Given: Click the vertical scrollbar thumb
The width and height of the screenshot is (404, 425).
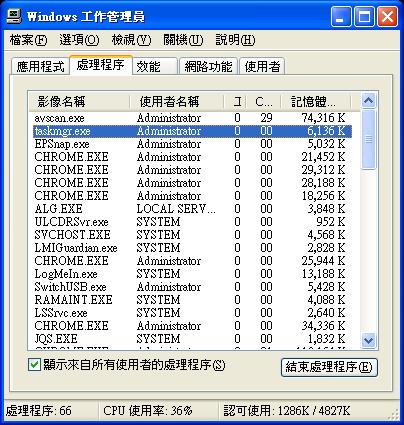Looking at the screenshot, I should point(368,139).
